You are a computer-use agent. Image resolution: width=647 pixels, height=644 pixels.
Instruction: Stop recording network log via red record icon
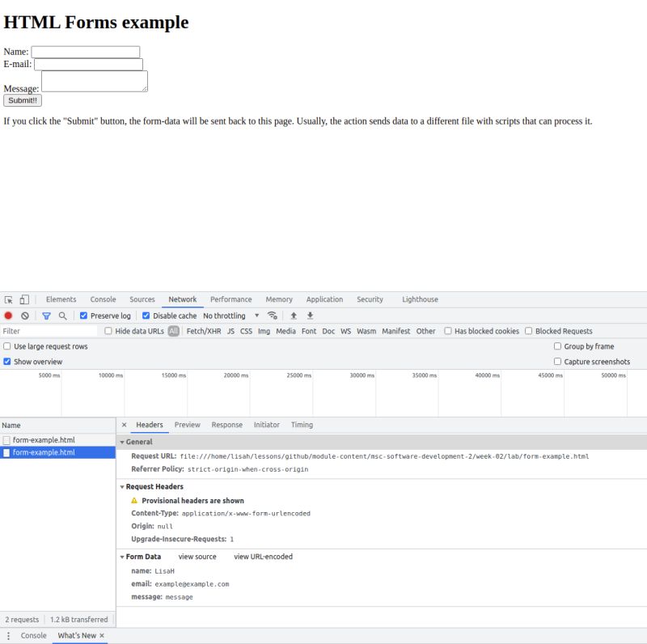(x=8, y=316)
